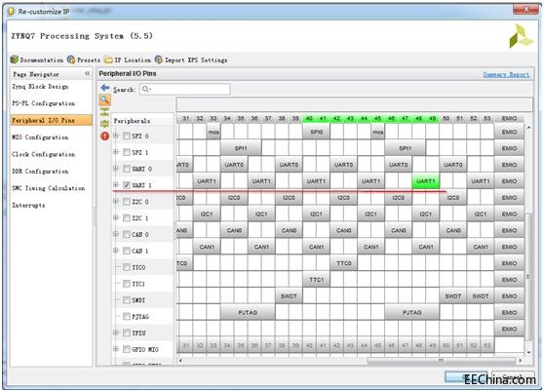
Task: Click the red error indicator icon
Action: tap(104, 136)
